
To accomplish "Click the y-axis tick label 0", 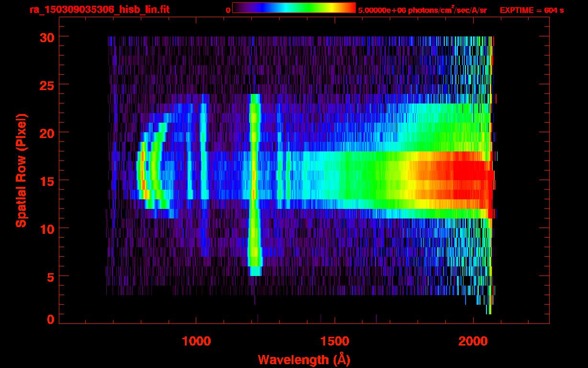I will (x=50, y=319).
